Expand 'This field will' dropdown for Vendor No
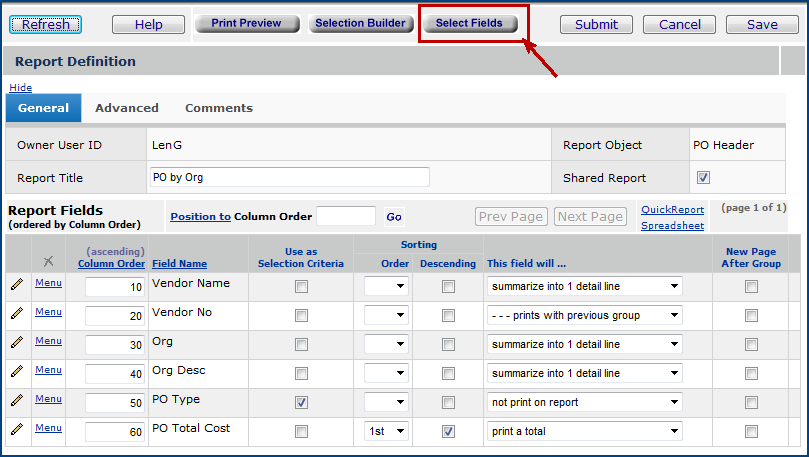 (585, 316)
